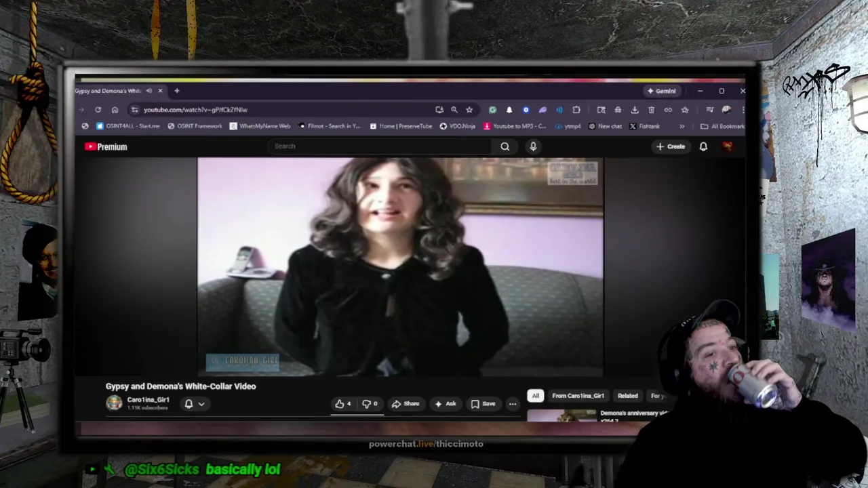Select the From Caro1ina_Gir1 filter chip
This screenshot has width=868, height=488.
coord(578,396)
